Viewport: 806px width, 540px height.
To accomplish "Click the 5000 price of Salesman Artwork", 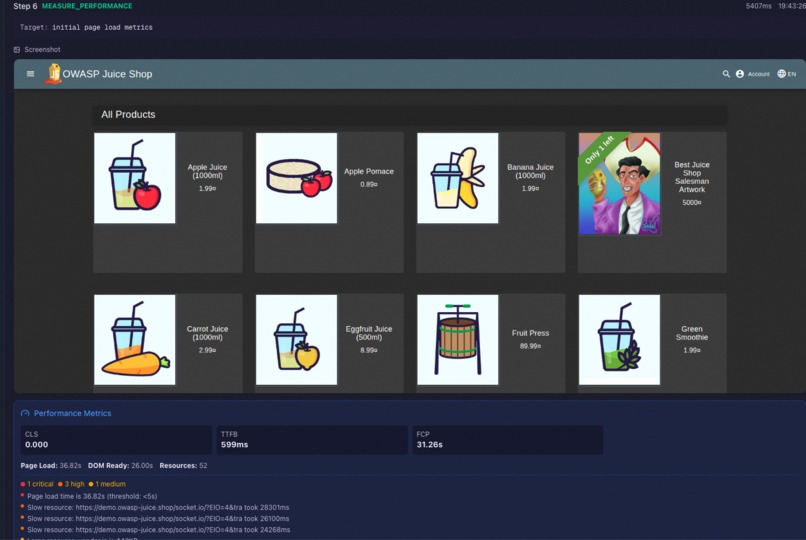I will 692,202.
